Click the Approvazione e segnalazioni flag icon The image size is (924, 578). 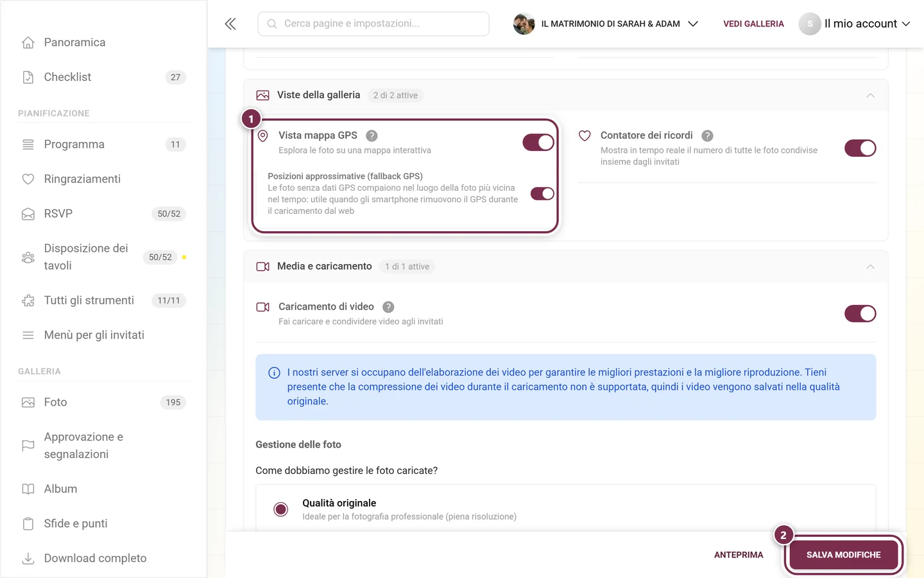coord(28,446)
